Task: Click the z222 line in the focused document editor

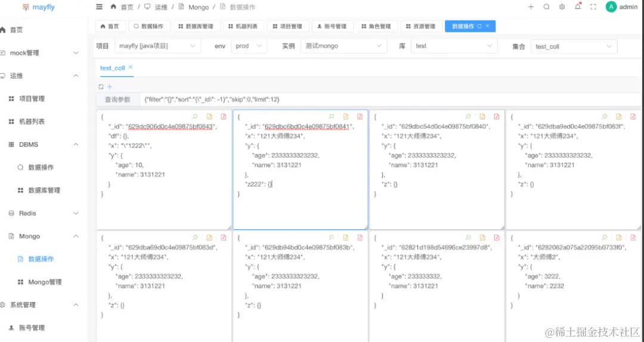Action: click(x=259, y=184)
